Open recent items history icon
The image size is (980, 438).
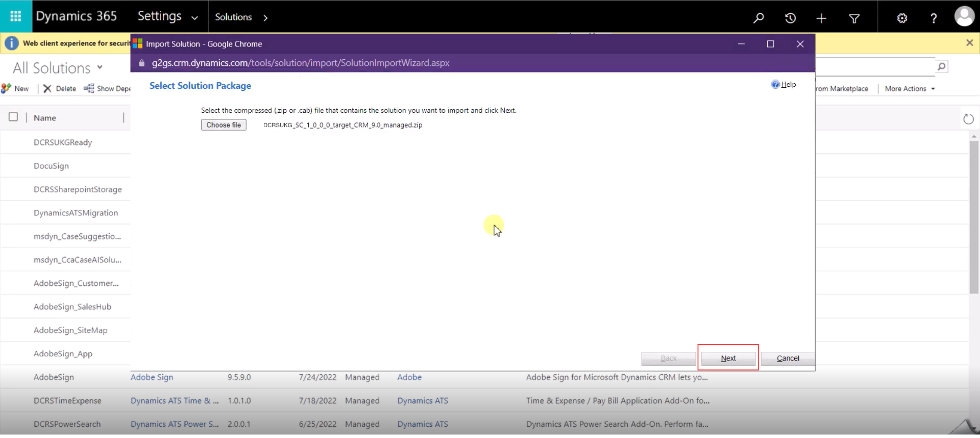[790, 18]
